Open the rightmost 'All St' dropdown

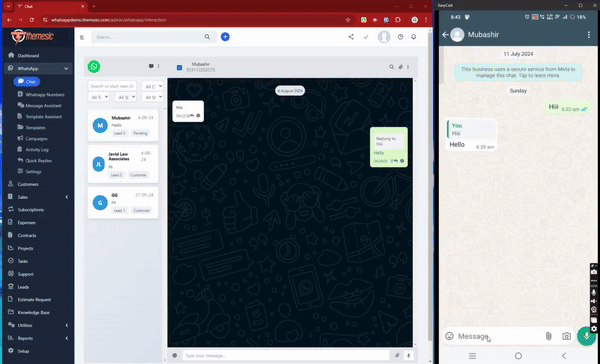point(152,97)
